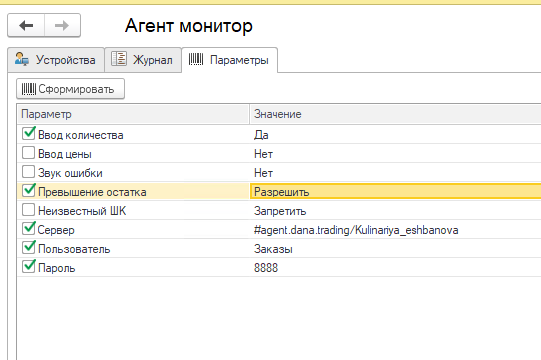Select the Пароль row label
541x360 pixels.
pos(56,268)
